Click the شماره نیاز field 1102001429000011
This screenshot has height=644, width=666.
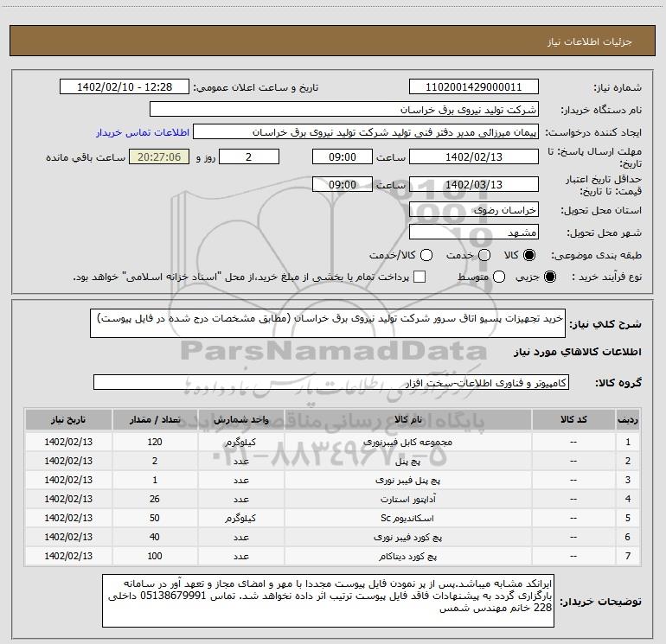click(474, 87)
